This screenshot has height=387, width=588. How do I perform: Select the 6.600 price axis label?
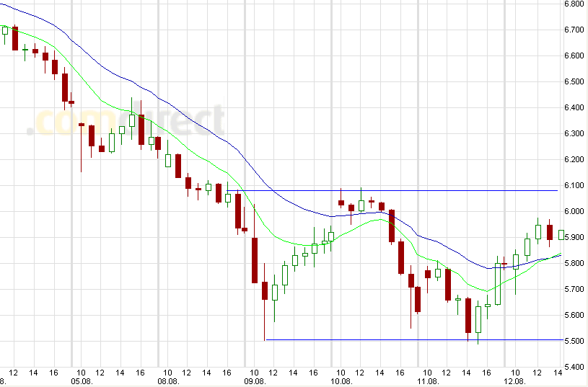tap(574, 55)
